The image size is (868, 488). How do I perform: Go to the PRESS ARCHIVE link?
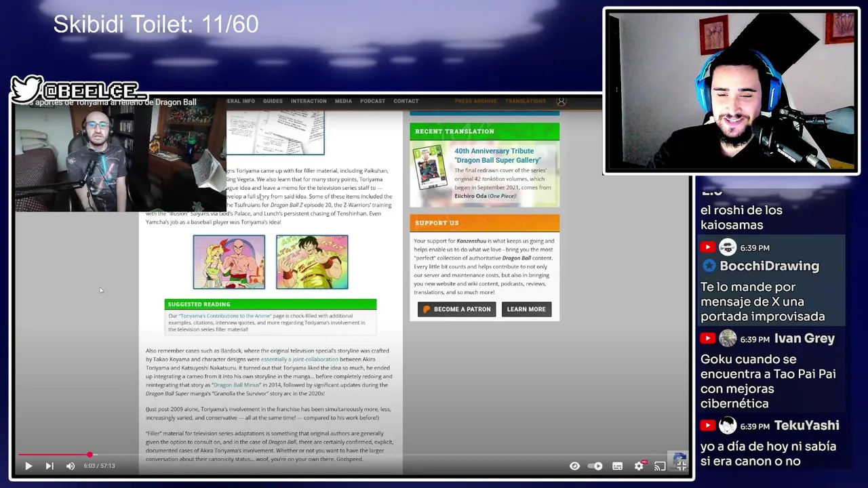[475, 101]
